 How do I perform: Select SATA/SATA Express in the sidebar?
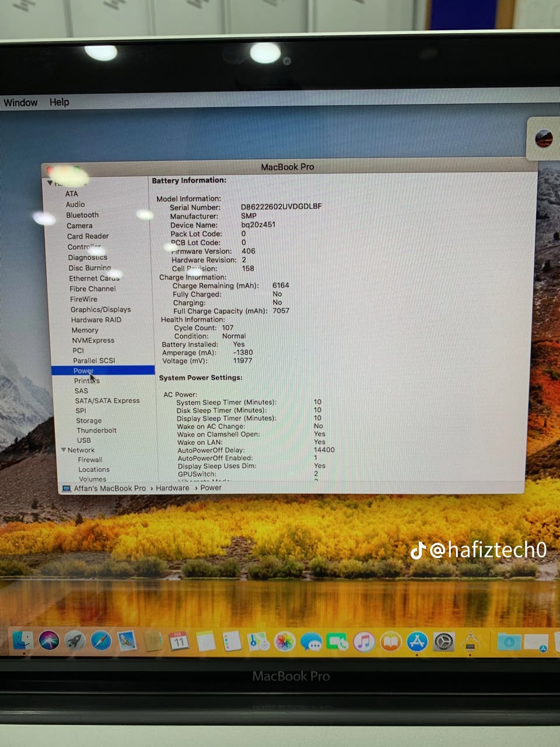tap(107, 400)
